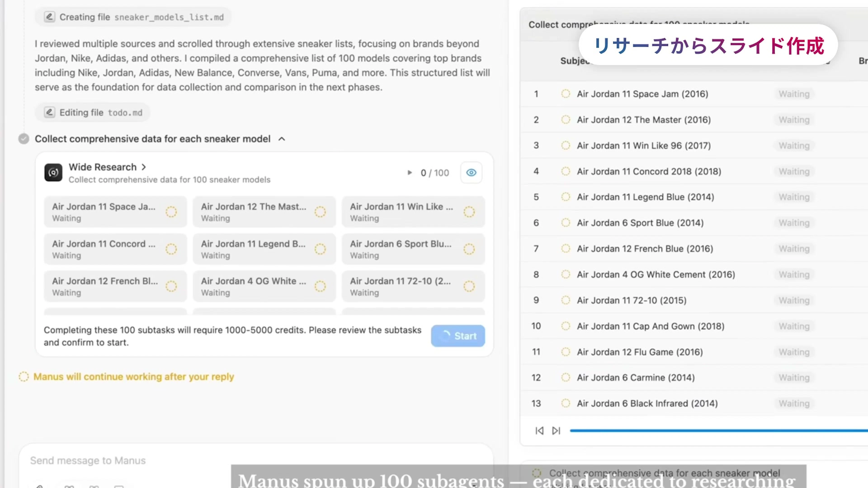Open Wide Research details via chevron
The height and width of the screenshot is (488, 868).
pyautogui.click(x=144, y=167)
